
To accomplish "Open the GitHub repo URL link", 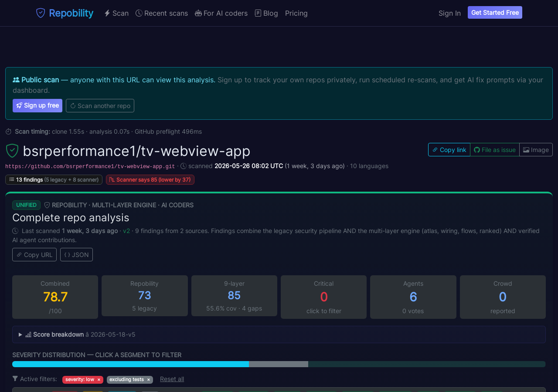I will (90, 166).
